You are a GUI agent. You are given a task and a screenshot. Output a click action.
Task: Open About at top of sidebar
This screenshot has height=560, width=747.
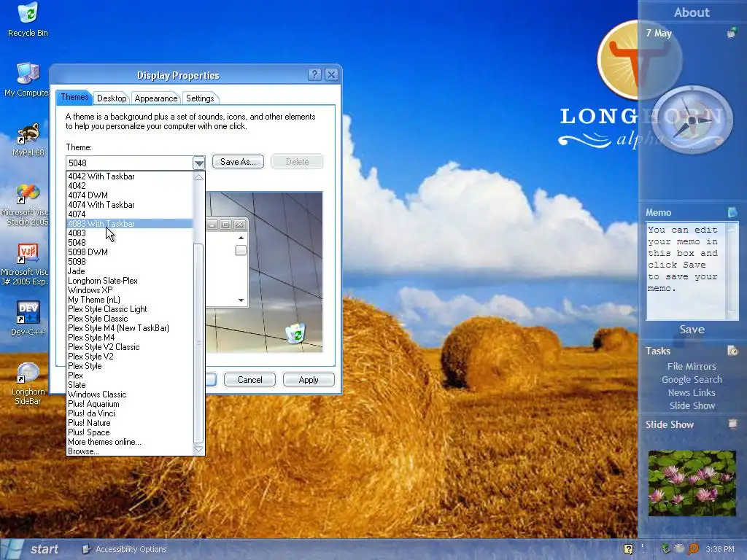coord(692,12)
